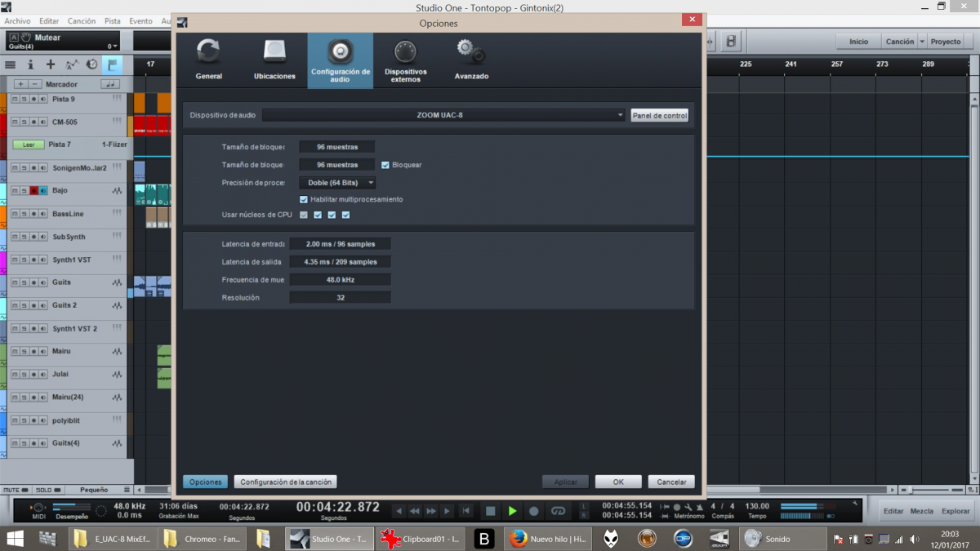The height and width of the screenshot is (551, 980).
Task: Open the General options section
Action: coord(209,60)
